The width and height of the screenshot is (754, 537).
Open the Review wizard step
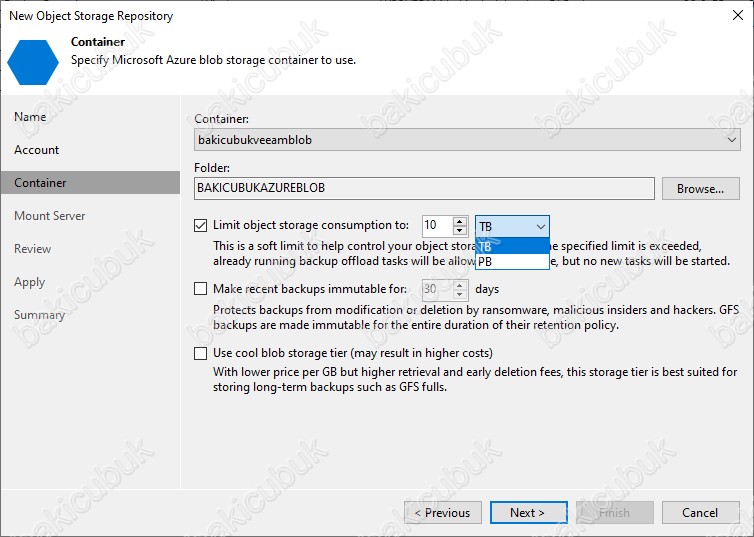(x=32, y=249)
